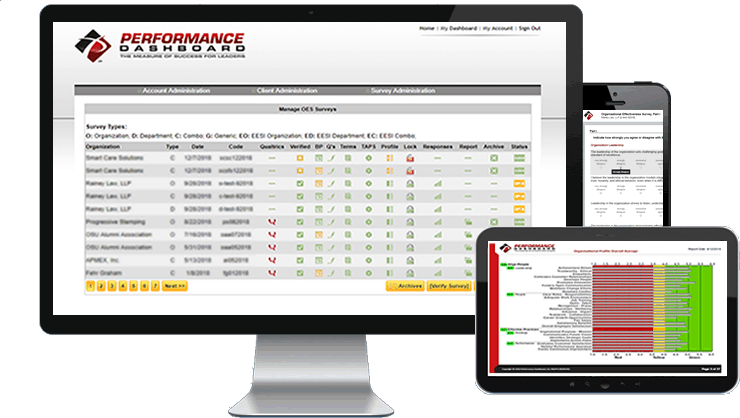The image size is (740, 418).
Task: Open Report icon for OSU Alumni 5/31/2018
Action: tap(468, 247)
